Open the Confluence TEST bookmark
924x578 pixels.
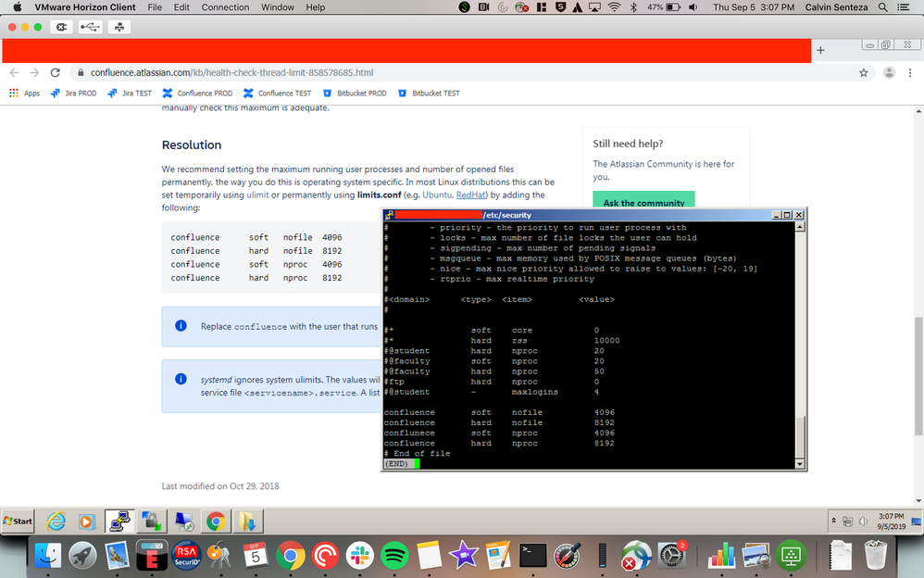pos(278,94)
